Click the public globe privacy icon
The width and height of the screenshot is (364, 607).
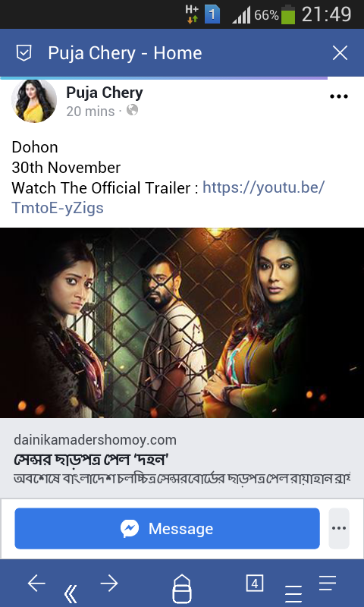[x=132, y=110]
